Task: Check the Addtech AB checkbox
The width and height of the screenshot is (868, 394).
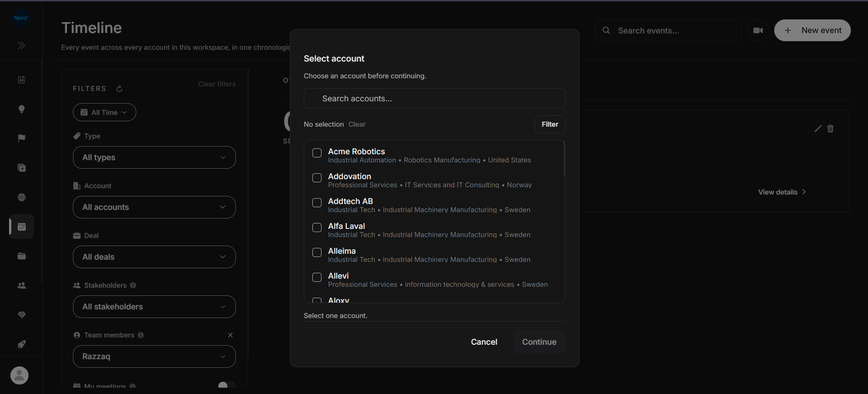Action: 317,203
